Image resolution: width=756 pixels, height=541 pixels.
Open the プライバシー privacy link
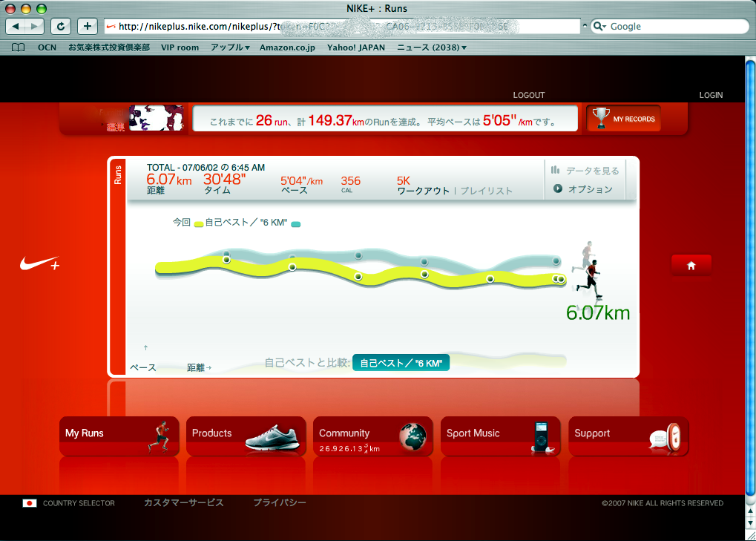click(280, 502)
